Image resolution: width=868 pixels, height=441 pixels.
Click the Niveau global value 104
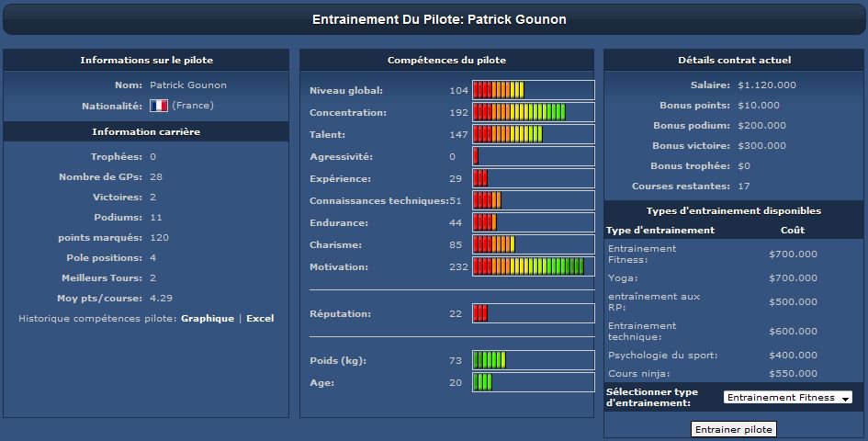pos(459,90)
